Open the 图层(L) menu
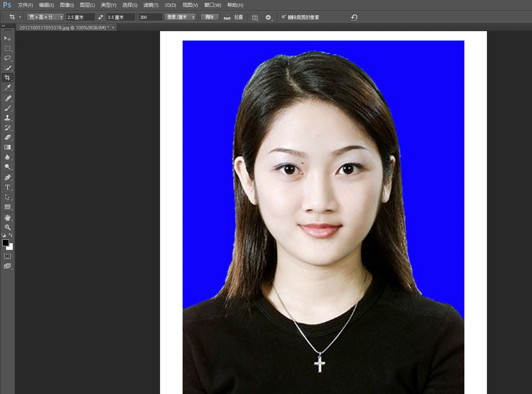The image size is (532, 394). pyautogui.click(x=87, y=5)
